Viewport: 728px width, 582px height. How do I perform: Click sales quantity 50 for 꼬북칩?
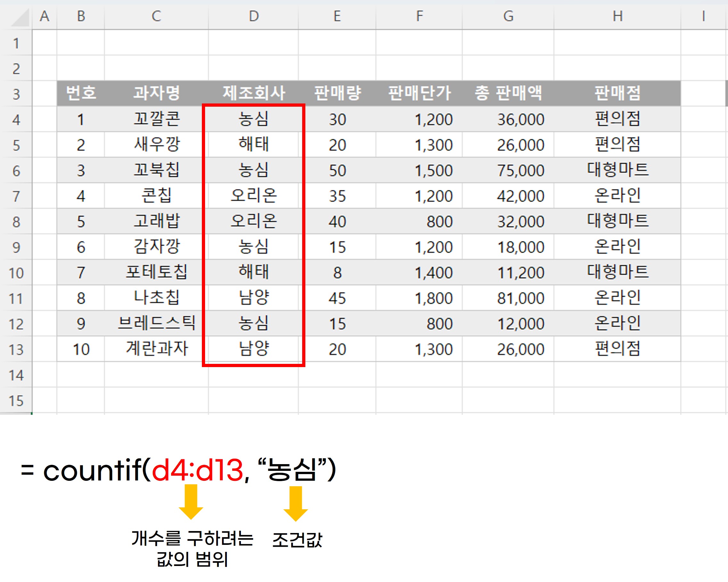(337, 170)
